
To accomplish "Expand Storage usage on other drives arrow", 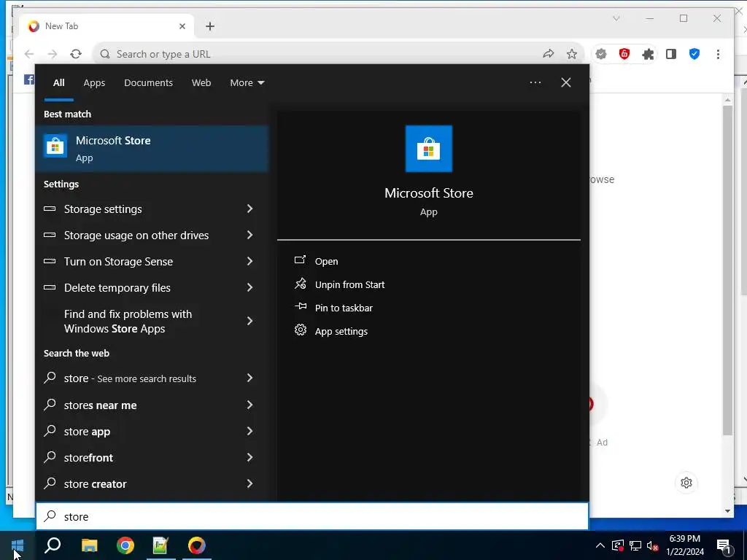I will point(249,235).
